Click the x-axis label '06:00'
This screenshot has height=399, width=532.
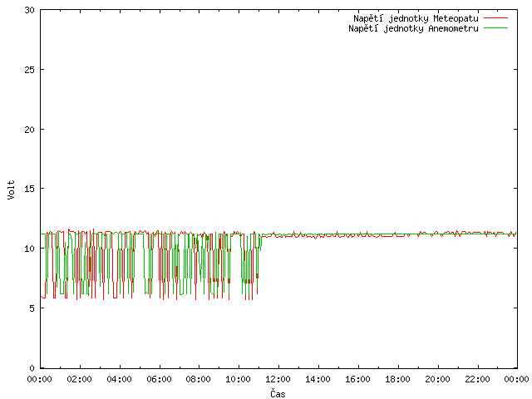point(159,379)
